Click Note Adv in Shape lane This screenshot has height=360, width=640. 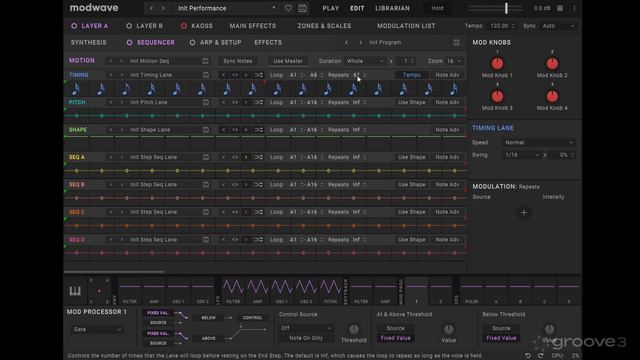click(x=447, y=130)
